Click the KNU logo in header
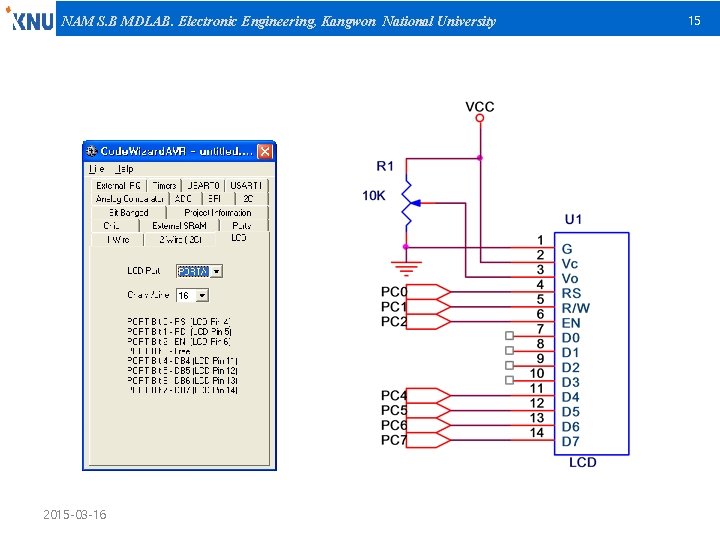This screenshot has height=540, width=720. (30, 19)
